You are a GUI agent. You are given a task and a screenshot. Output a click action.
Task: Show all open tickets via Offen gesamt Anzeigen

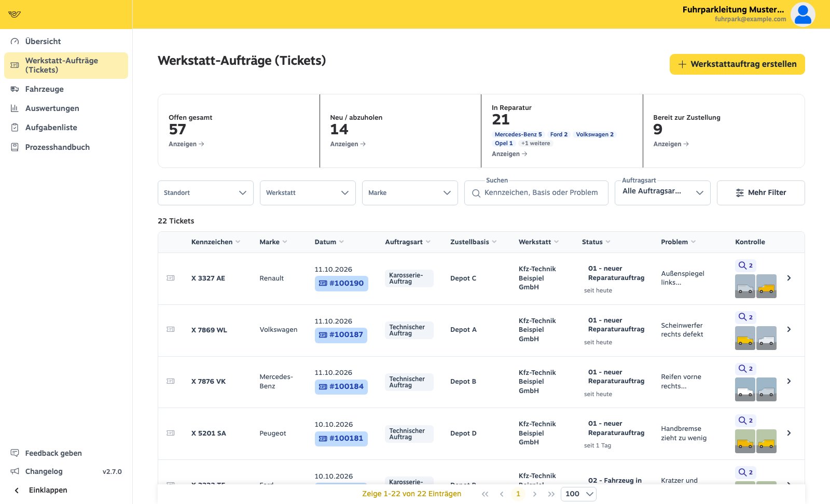186,144
